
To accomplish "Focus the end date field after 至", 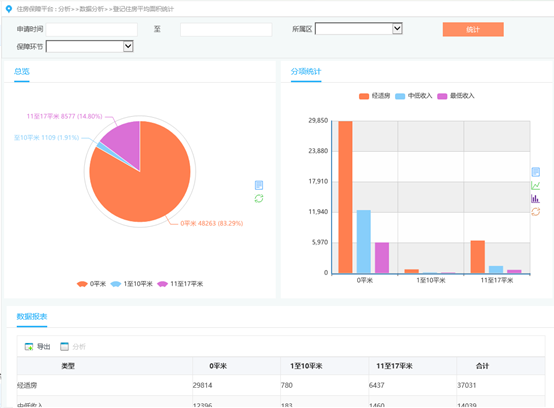I will tap(226, 29).
